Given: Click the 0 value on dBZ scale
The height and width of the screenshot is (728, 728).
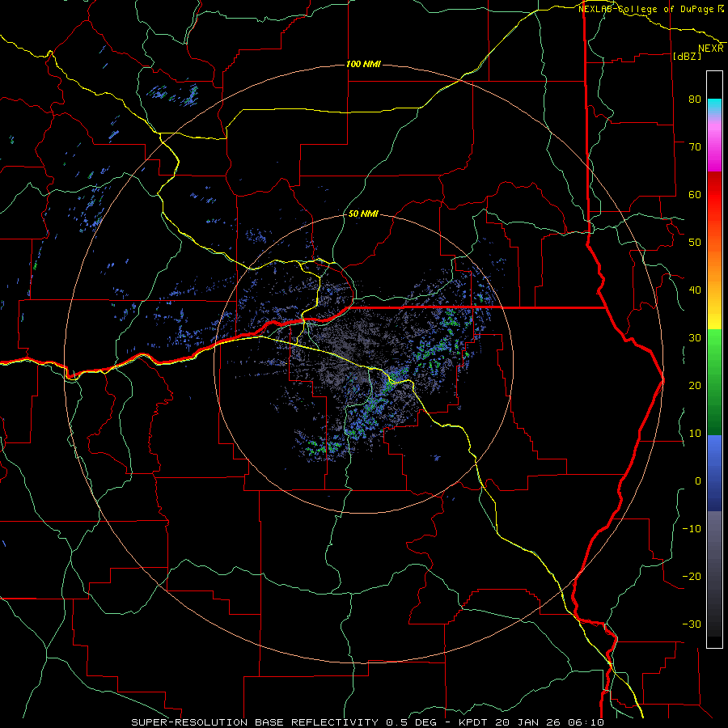Looking at the screenshot, I should 698,481.
